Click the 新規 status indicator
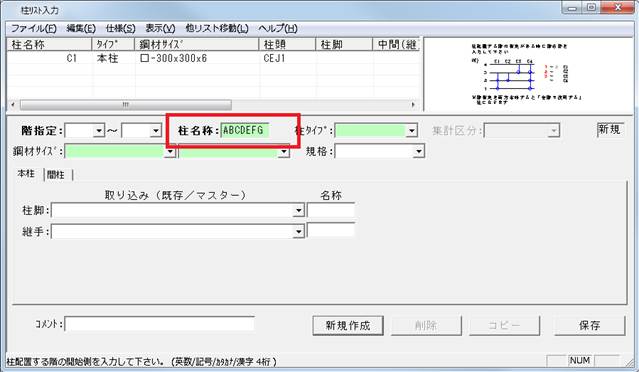 pos(610,130)
